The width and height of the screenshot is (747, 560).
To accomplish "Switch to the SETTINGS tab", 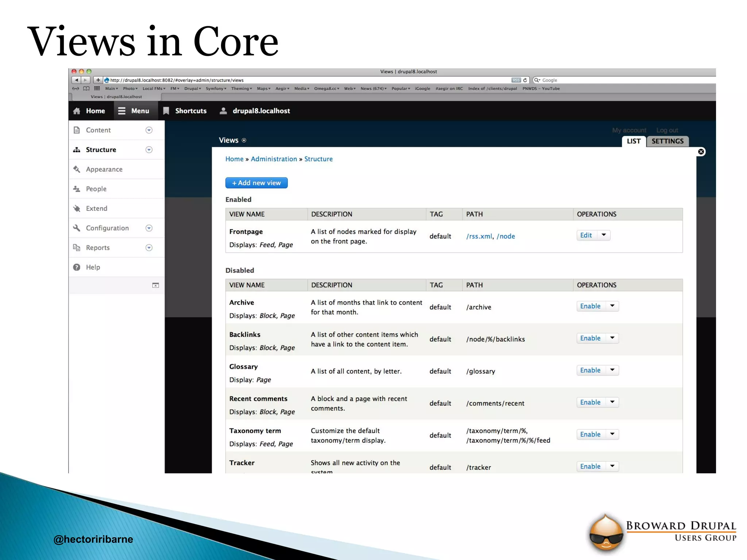I will pos(667,141).
